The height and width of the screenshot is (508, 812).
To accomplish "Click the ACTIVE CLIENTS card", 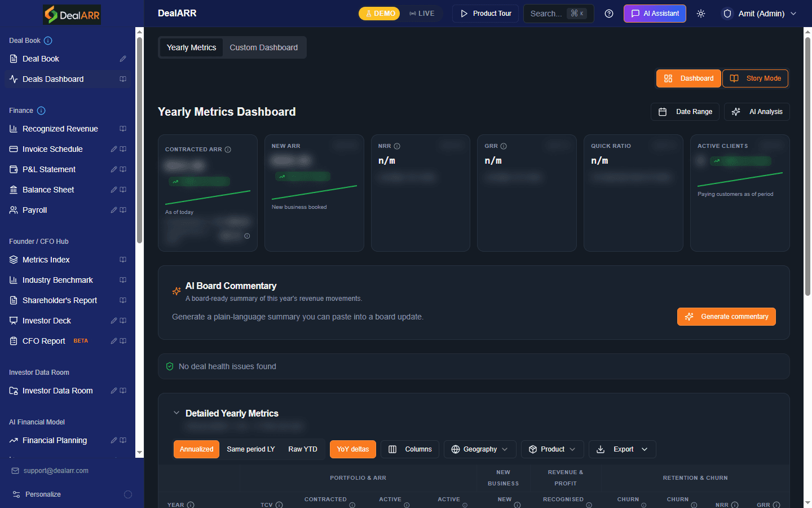I will point(740,193).
